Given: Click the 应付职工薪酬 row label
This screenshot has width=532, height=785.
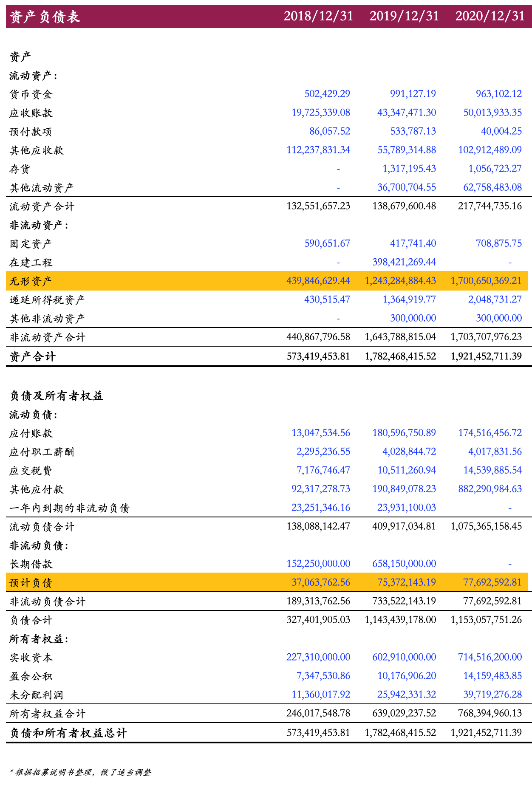Looking at the screenshot, I should click(42, 452).
